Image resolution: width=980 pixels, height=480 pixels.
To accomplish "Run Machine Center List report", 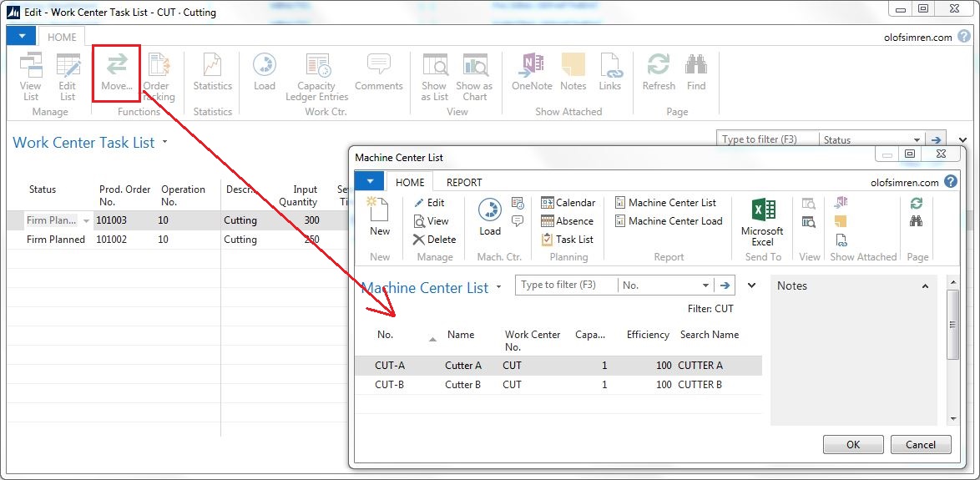I will [665, 203].
